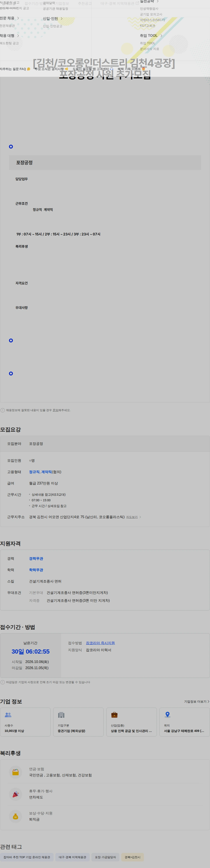Click the 연금·보험 benefit icon
Screen dimensions: 210x868
tap(16, 772)
